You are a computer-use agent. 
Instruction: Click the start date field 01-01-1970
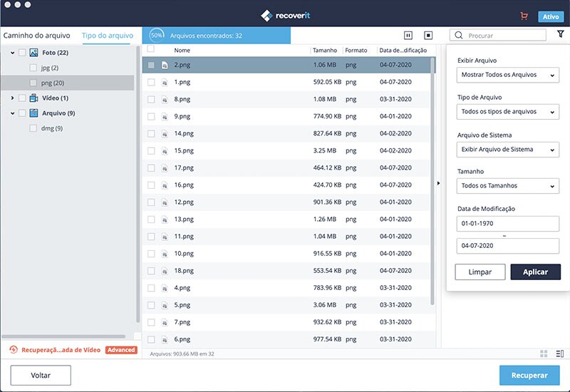tap(508, 224)
